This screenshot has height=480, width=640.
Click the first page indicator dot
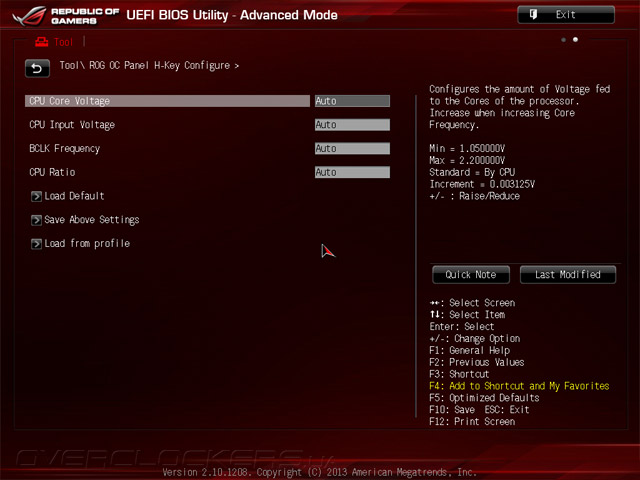coord(564,40)
